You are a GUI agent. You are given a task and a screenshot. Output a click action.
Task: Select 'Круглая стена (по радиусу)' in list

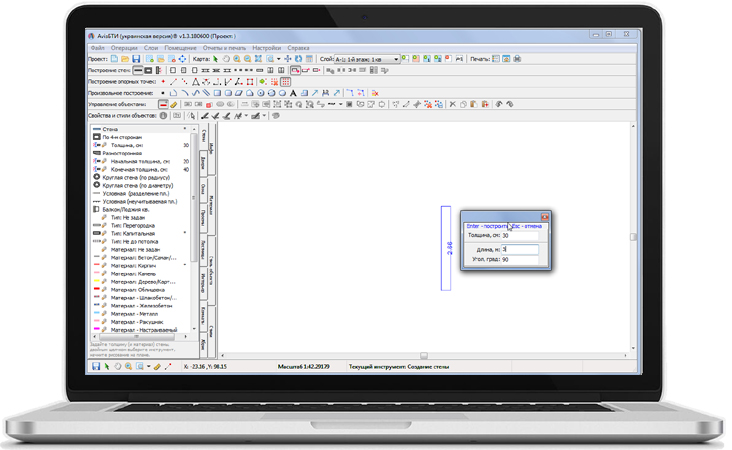point(138,177)
